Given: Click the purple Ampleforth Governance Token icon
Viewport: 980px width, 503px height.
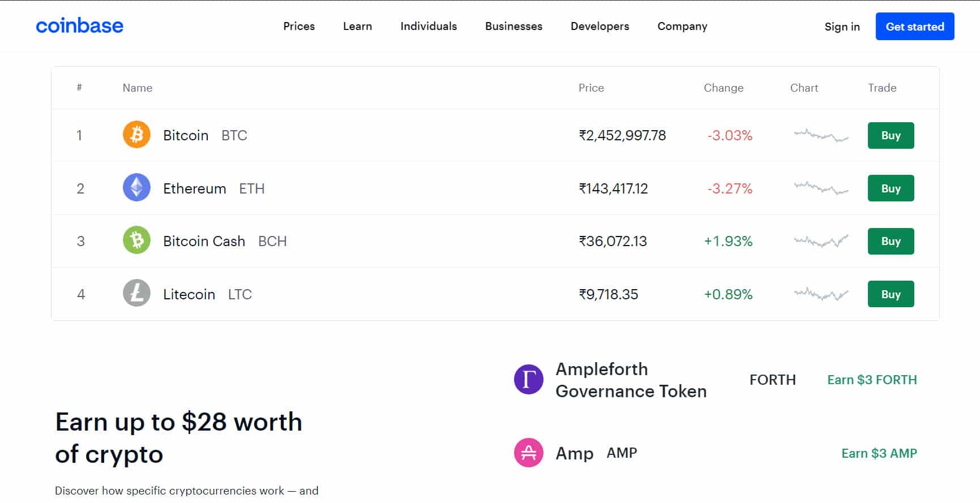Looking at the screenshot, I should pos(528,380).
